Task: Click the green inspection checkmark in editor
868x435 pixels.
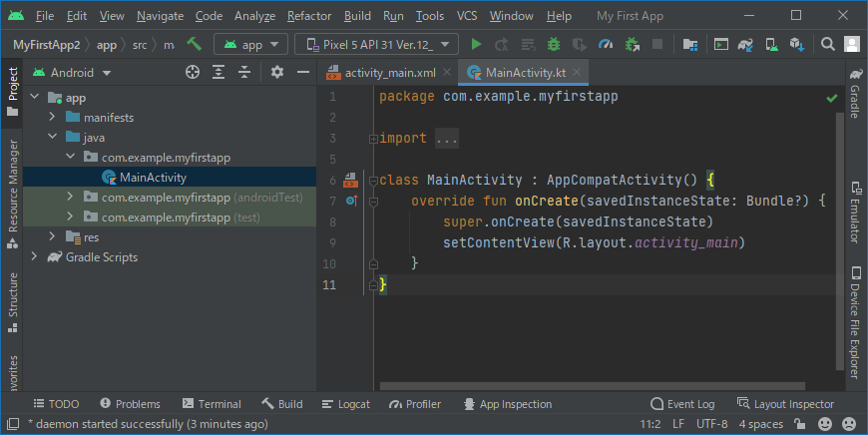Action: pos(831,98)
